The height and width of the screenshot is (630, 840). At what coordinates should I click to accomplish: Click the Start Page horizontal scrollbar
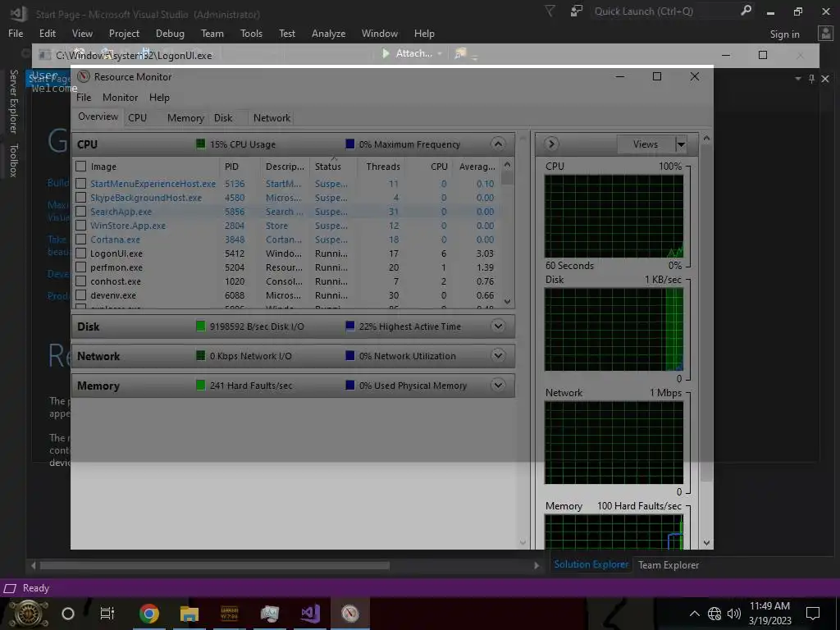coord(214,565)
